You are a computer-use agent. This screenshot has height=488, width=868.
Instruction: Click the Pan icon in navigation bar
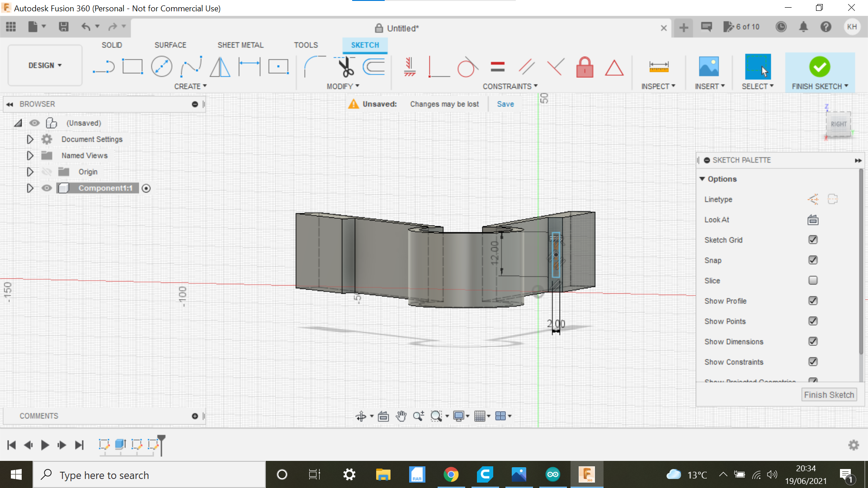[401, 416]
